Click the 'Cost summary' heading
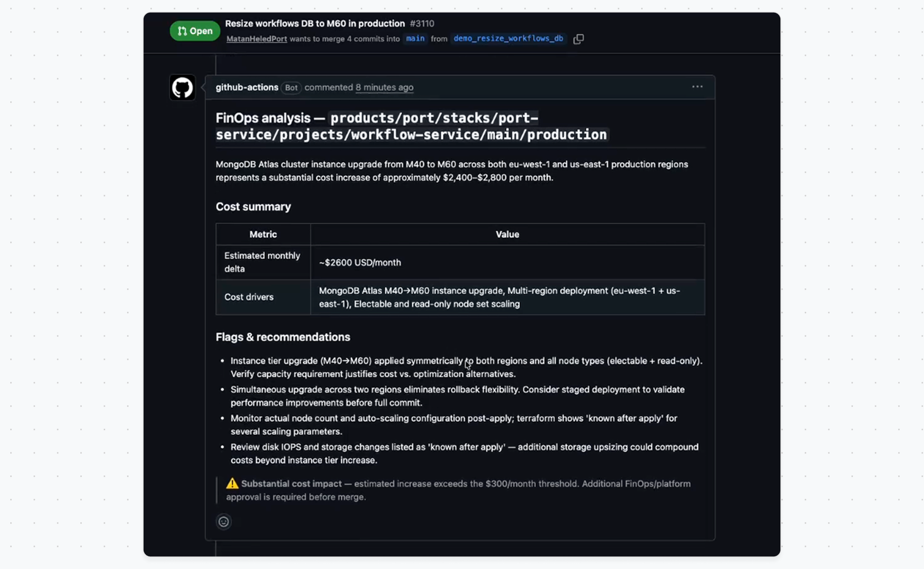 coord(253,207)
